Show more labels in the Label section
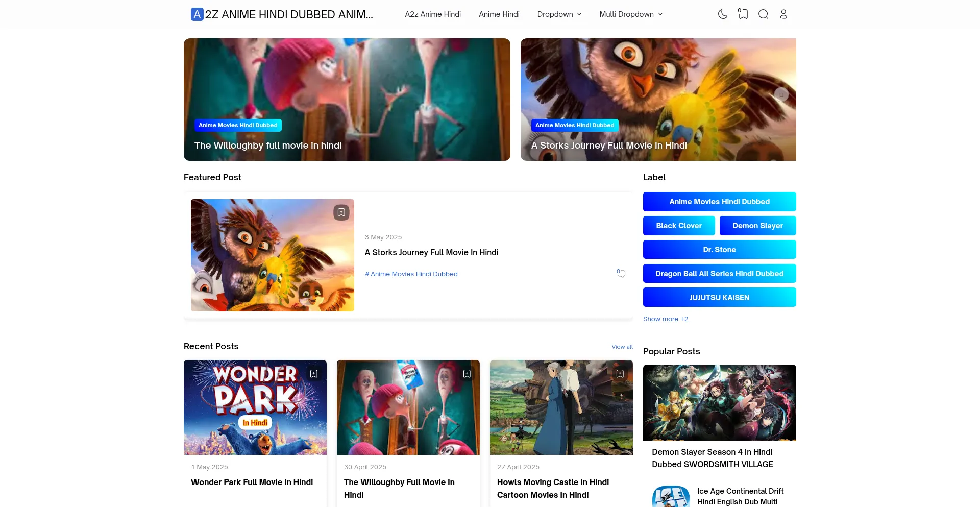This screenshot has height=507, width=980. (x=666, y=319)
